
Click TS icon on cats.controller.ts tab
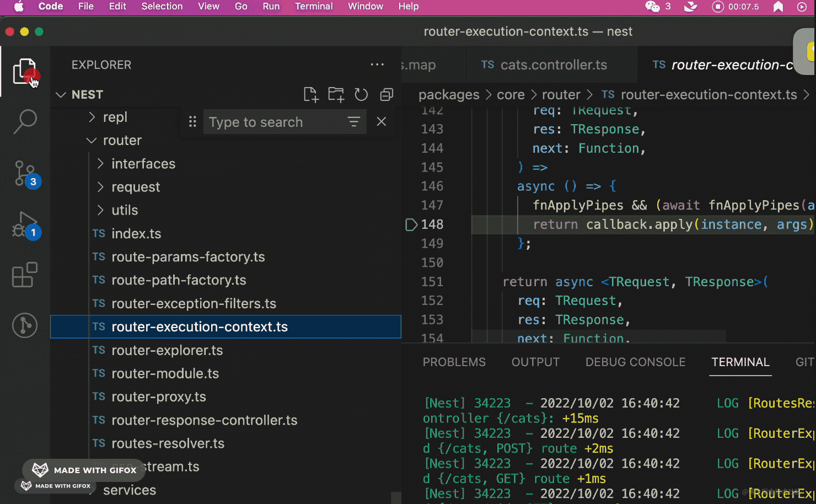coord(487,65)
